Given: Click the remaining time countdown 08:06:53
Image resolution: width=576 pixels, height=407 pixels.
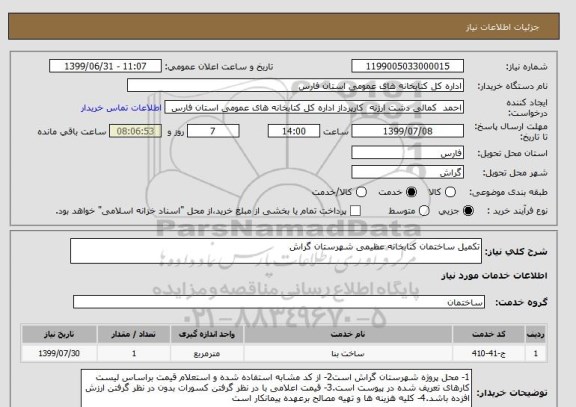Looking at the screenshot, I should click(135, 131).
